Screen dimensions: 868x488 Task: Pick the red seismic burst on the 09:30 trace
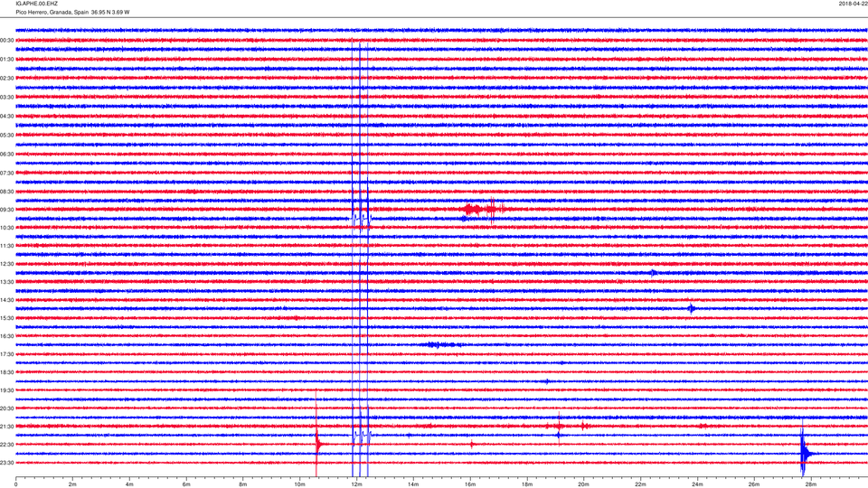[x=483, y=209]
